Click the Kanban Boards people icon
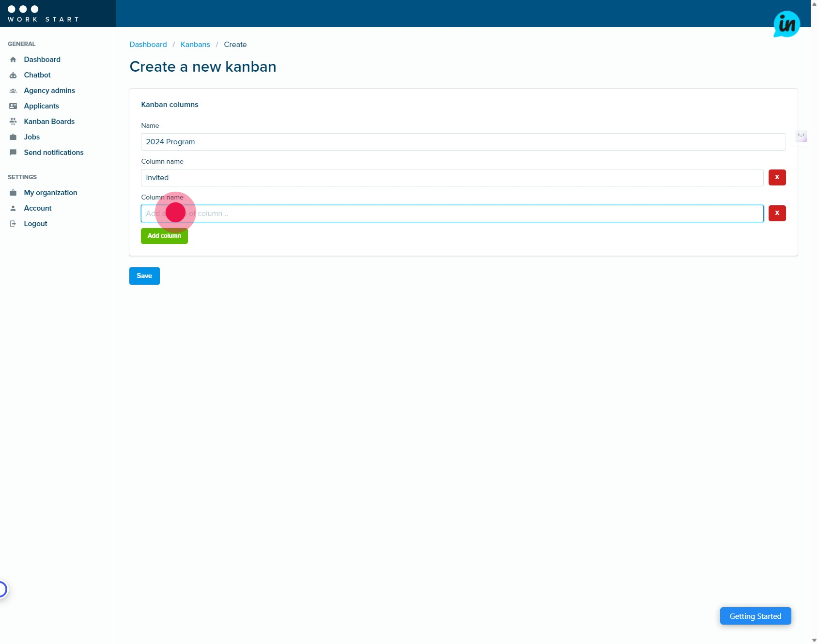This screenshot has width=818, height=644. pyautogui.click(x=13, y=122)
